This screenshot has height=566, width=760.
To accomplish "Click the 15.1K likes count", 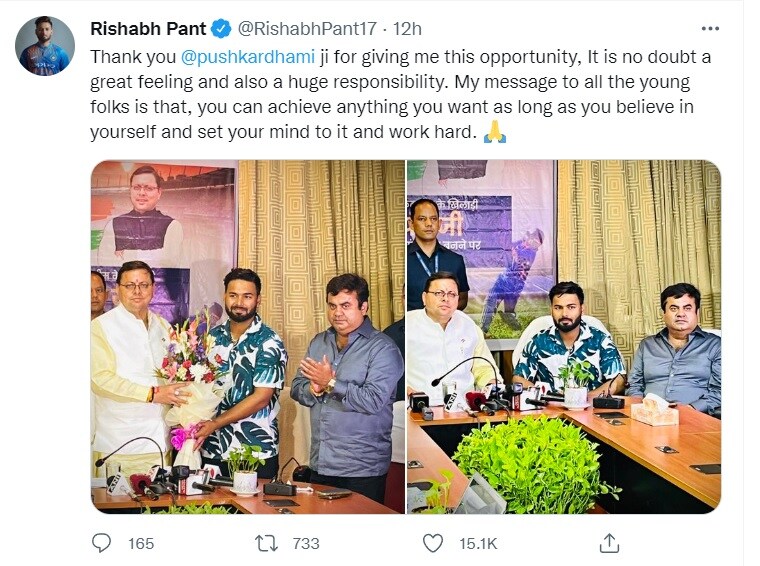I will pos(478,544).
